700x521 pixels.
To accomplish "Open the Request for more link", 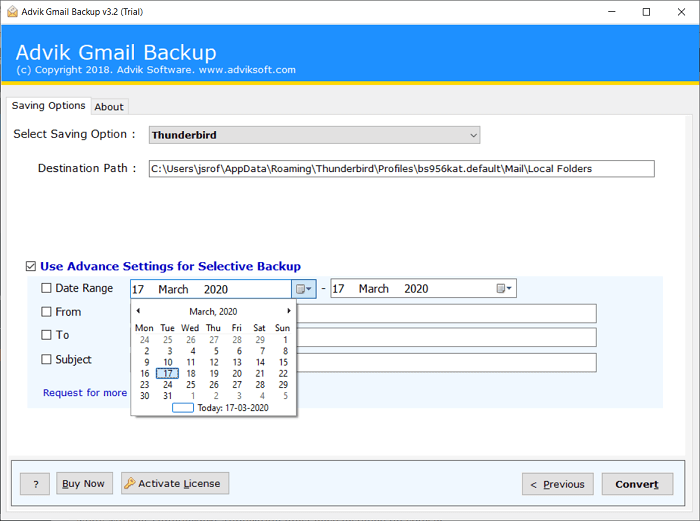I will coord(85,393).
